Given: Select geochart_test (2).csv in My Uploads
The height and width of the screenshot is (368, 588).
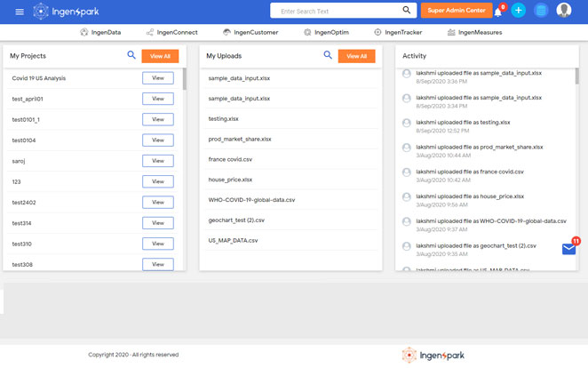Looking at the screenshot, I should tap(236, 220).
